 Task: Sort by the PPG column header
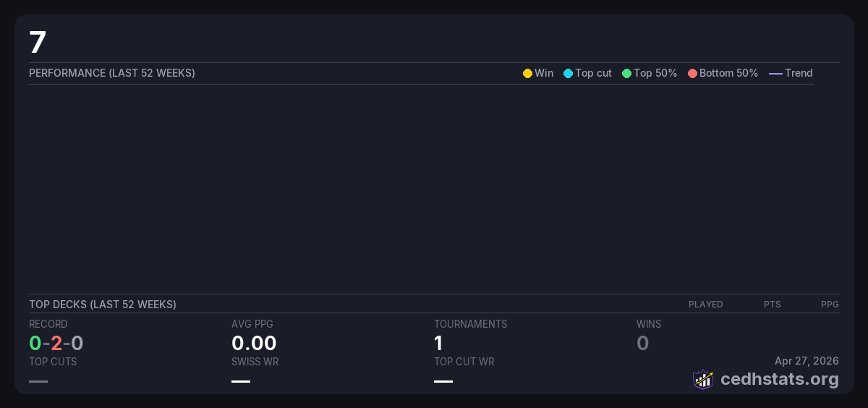pyautogui.click(x=830, y=305)
